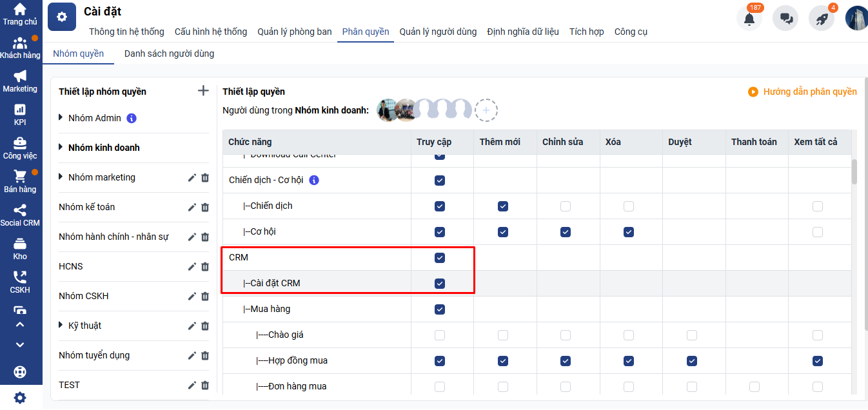Enable Chỉnh sửa checkbox for Chiến dịch
This screenshot has height=410, width=868.
click(x=566, y=206)
